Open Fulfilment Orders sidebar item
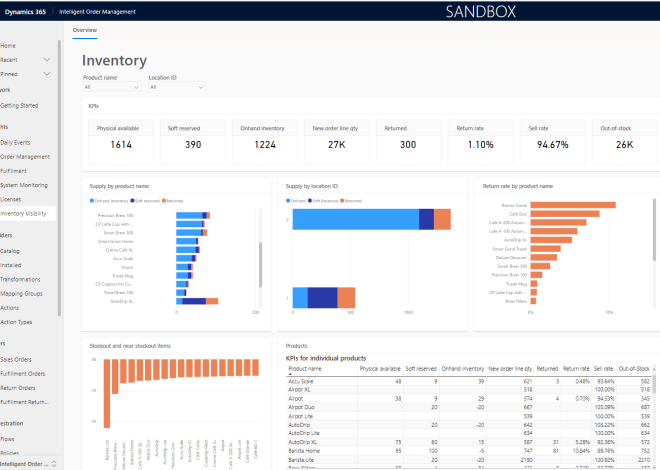 pos(22,374)
